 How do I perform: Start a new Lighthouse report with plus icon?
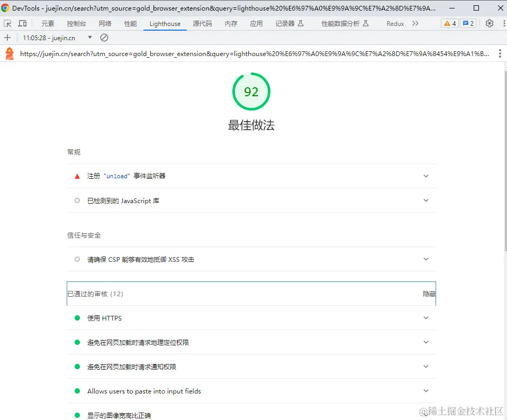tap(7, 38)
